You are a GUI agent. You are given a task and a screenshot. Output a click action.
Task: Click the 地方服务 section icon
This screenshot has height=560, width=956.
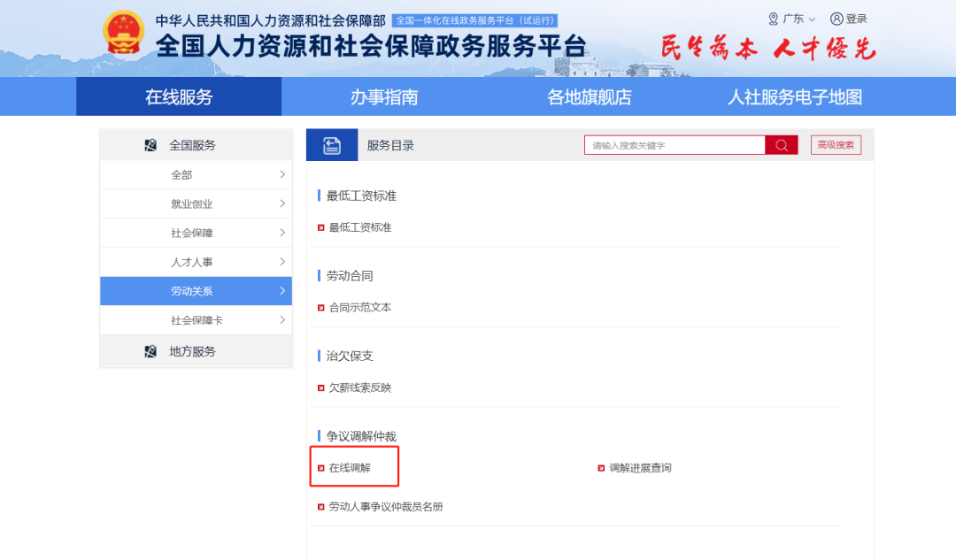(x=150, y=351)
